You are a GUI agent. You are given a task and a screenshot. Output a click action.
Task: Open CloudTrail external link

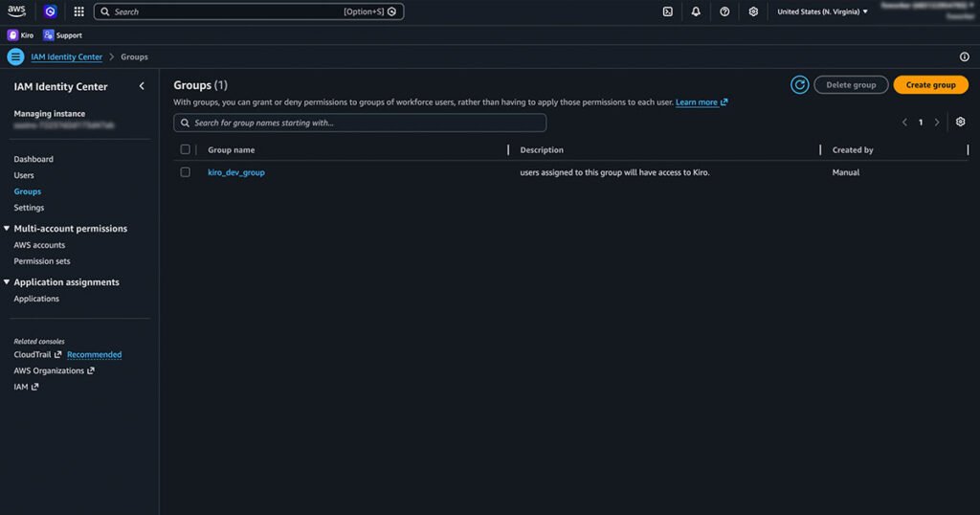(37, 354)
